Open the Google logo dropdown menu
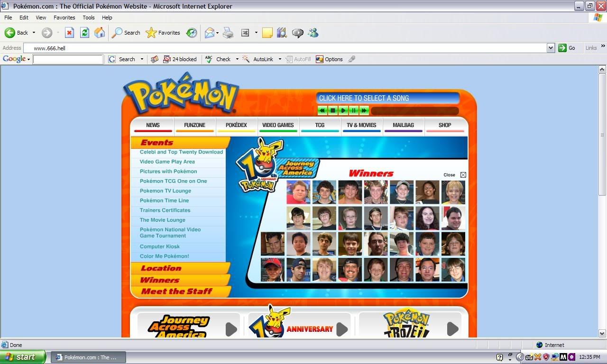Viewport: 607px width, 364px height. pos(28,59)
